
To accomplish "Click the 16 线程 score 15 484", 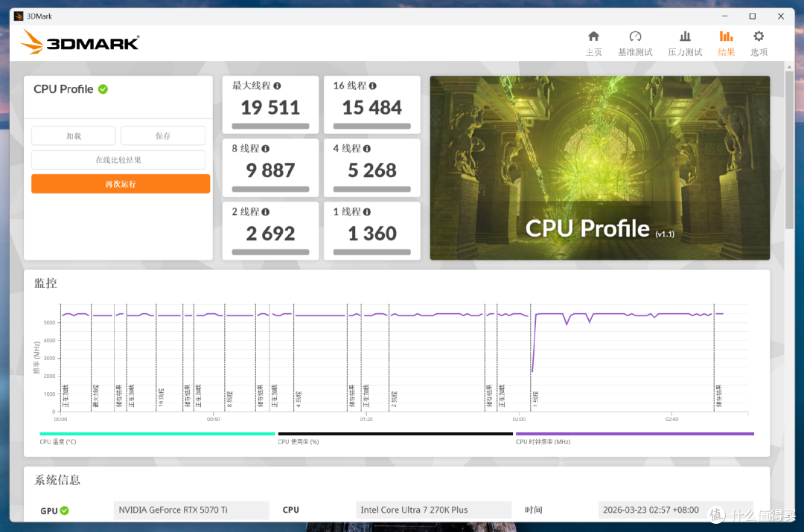I will point(371,108).
